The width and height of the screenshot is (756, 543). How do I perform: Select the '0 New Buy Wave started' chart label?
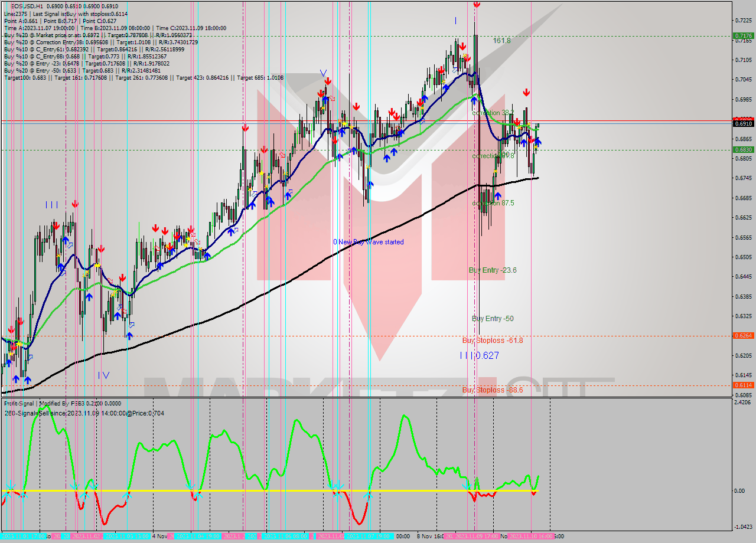pyautogui.click(x=368, y=241)
